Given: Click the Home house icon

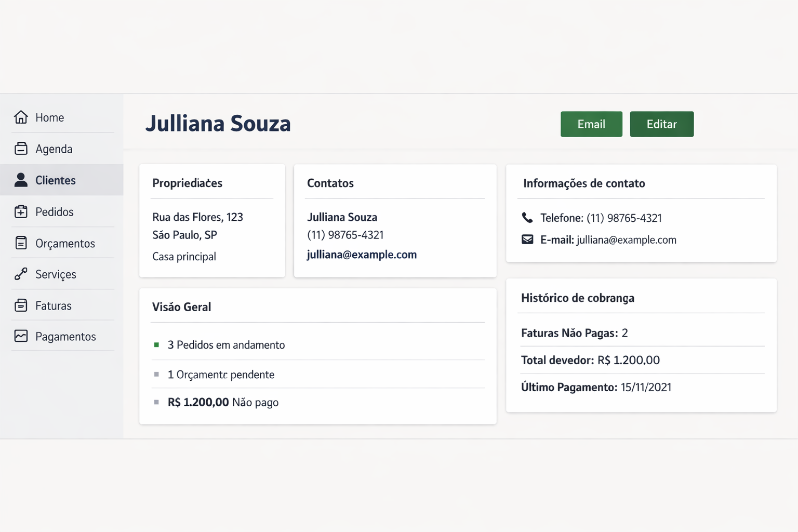Looking at the screenshot, I should [21, 117].
